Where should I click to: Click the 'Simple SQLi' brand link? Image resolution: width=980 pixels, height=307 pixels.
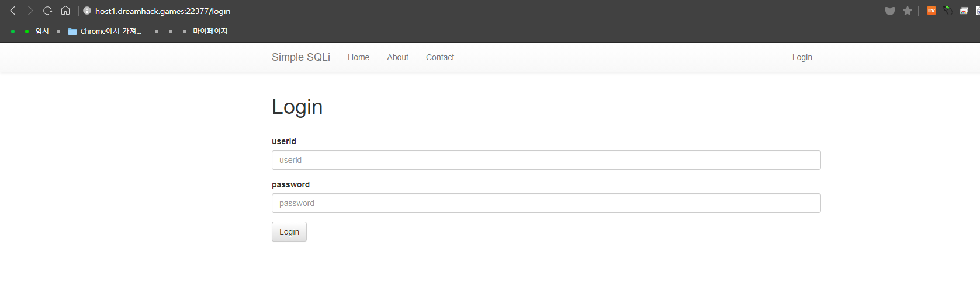(x=301, y=57)
